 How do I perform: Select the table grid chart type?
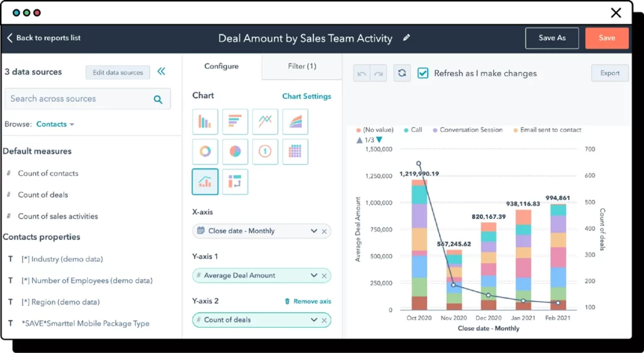[x=295, y=151]
